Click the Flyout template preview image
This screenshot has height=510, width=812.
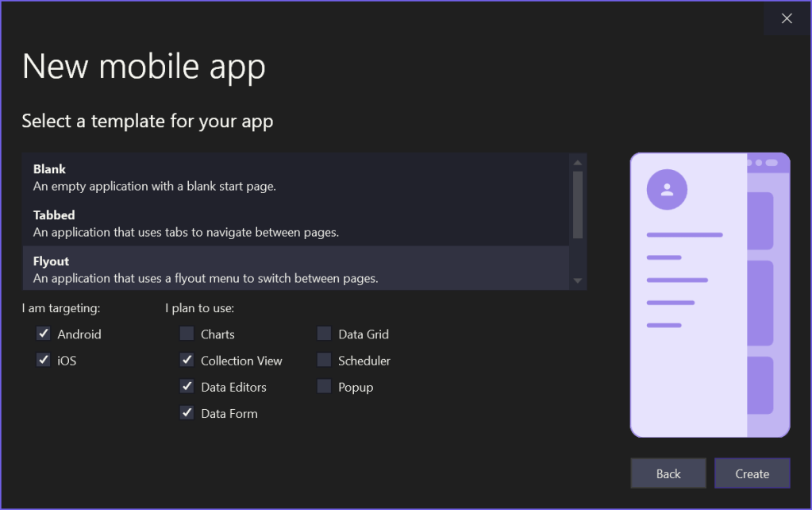coord(710,295)
